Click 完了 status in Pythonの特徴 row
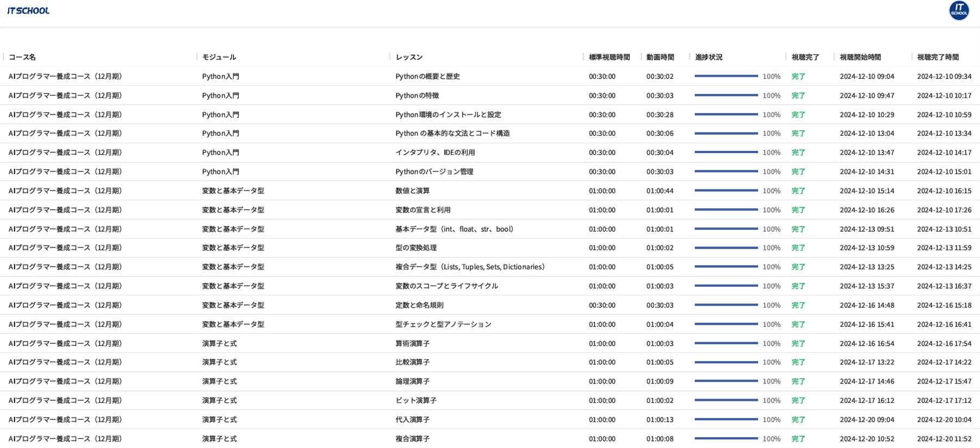 click(798, 96)
